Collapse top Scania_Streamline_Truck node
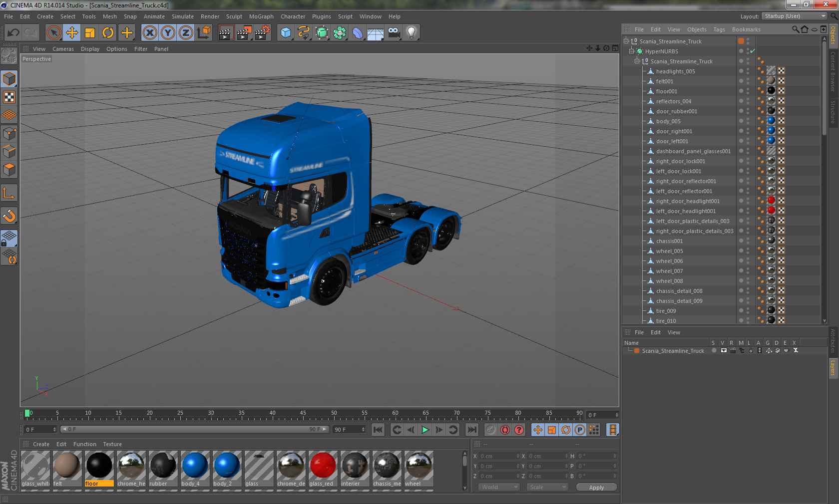This screenshot has width=839, height=504. coord(626,41)
